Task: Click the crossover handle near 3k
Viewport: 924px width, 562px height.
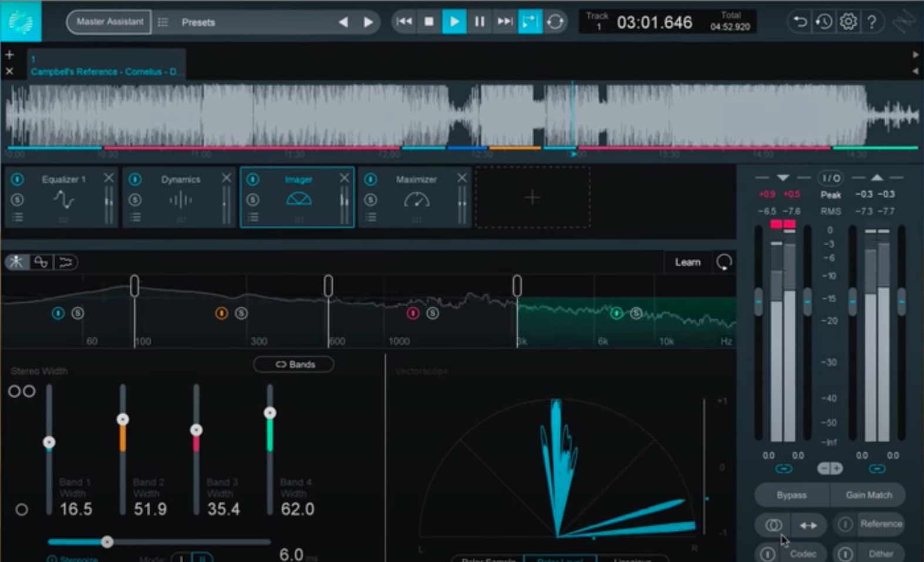Action: pos(517,286)
